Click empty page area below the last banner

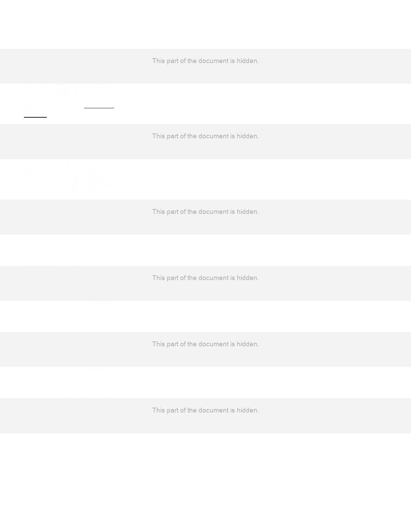[x=205, y=483]
